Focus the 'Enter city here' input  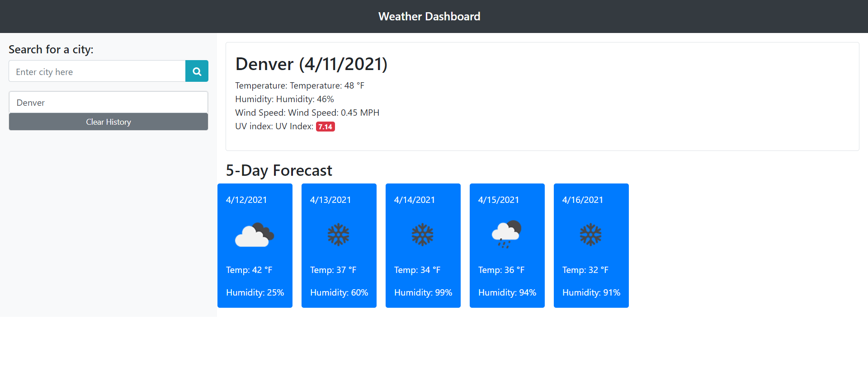coord(97,71)
